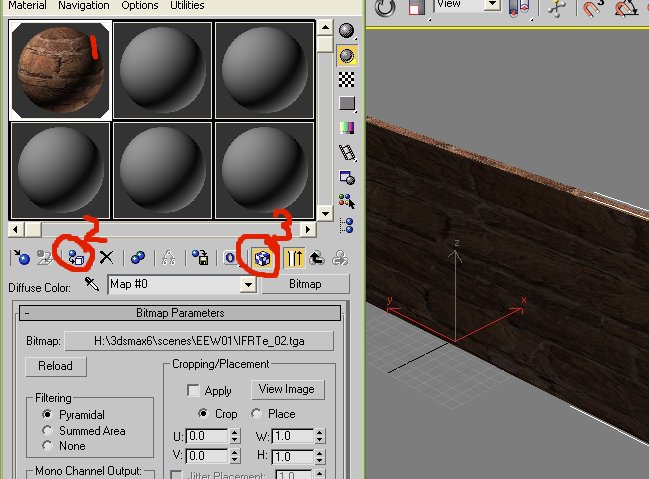Collapse the Bitmap Parameters rollout
649x479 pixels.
pyautogui.click(x=180, y=314)
